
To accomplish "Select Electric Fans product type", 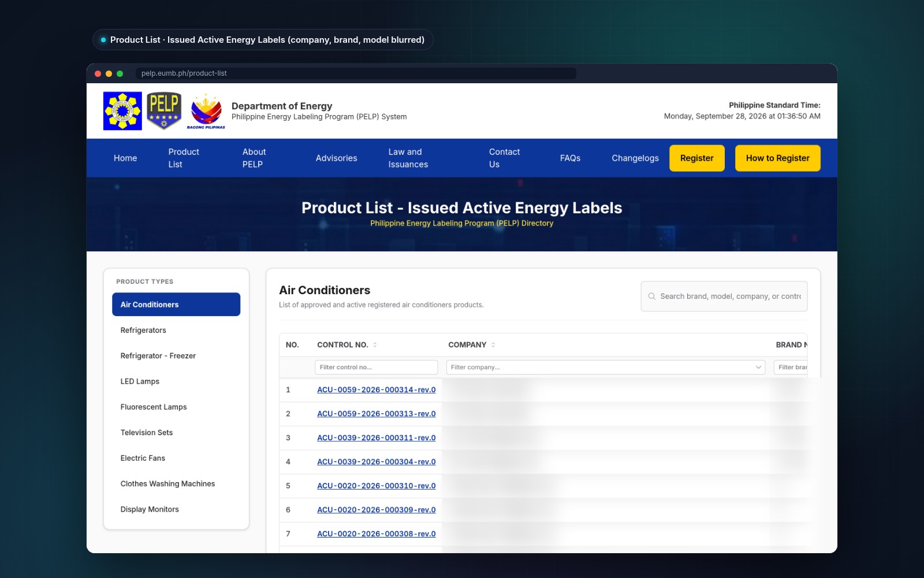I will pyautogui.click(x=176, y=458).
